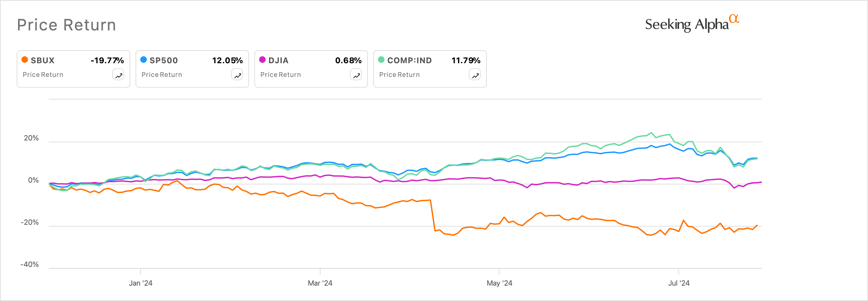This screenshot has width=868, height=301.
Task: Click the green COMP:IND legend dot
Action: 382,60
